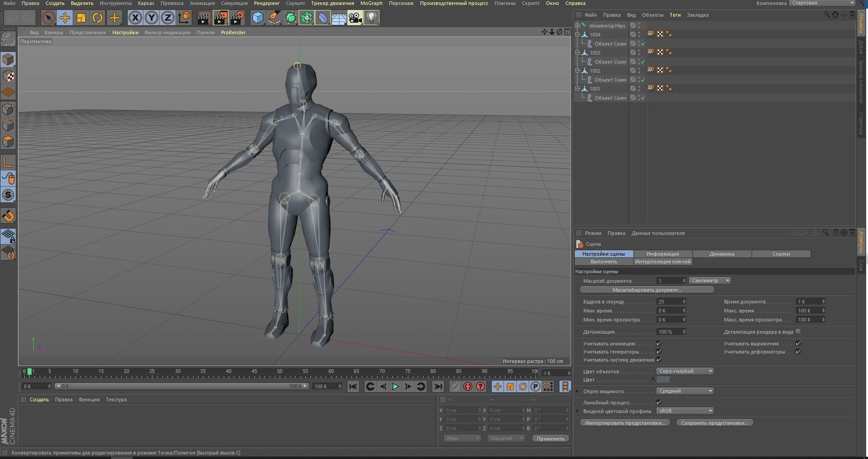
Task: Open the Персонаж menu
Action: [x=401, y=3]
